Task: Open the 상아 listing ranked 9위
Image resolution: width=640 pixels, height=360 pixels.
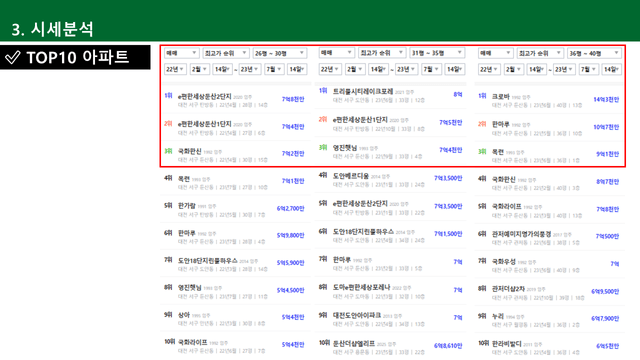Action: 235,318
